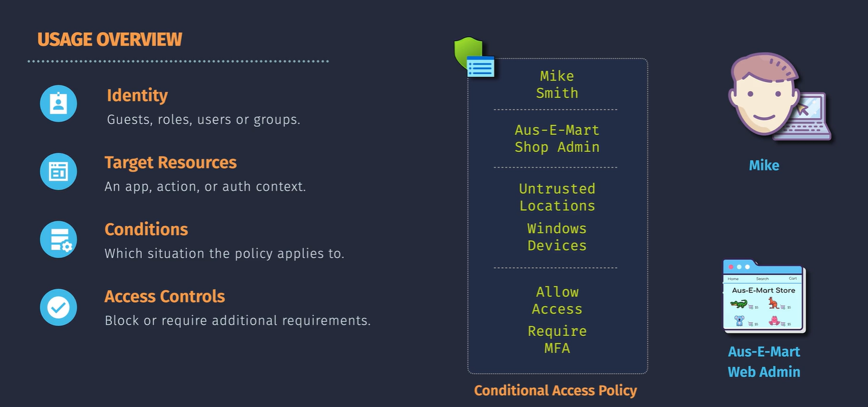
Task: Click the Conditions gear list icon
Action: (x=59, y=240)
